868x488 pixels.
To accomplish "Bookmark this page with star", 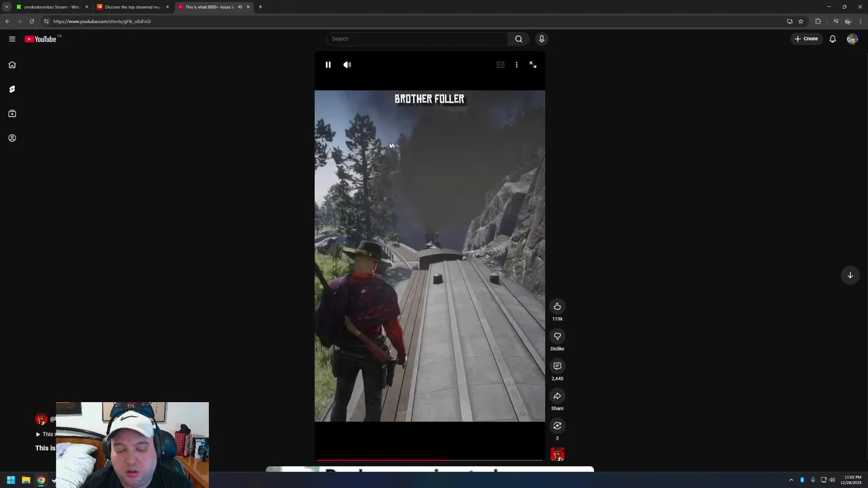I will (801, 21).
